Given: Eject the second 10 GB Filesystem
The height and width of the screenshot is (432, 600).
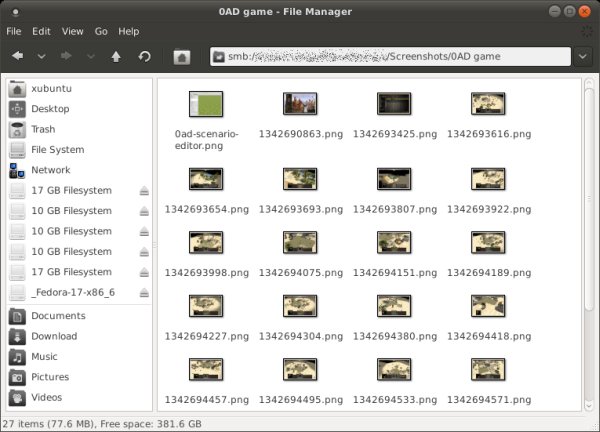Looking at the screenshot, I should click(144, 231).
